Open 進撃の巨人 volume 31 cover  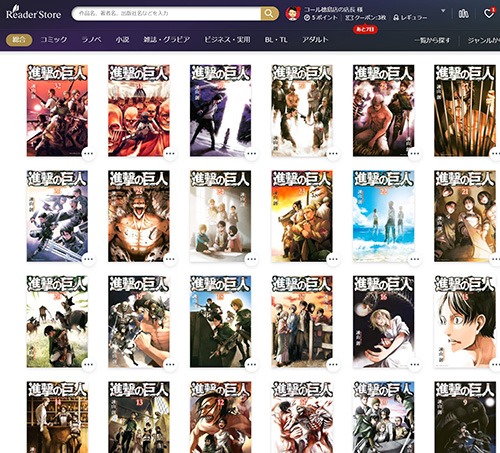(x=139, y=111)
